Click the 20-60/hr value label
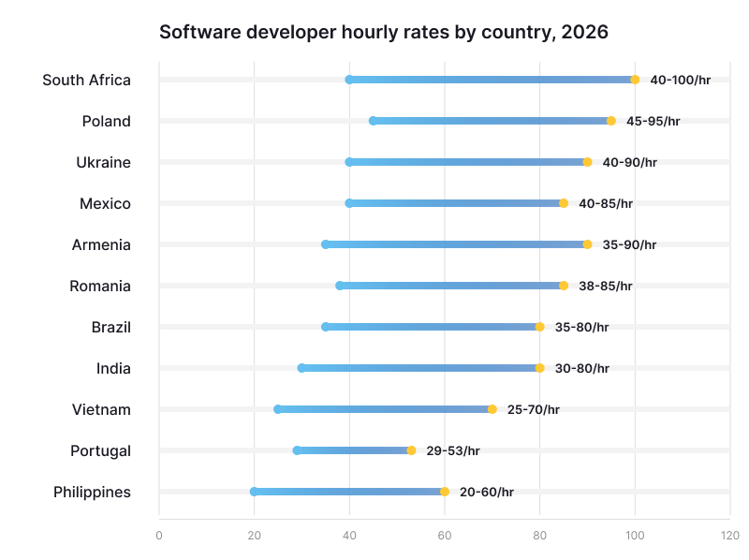749x560 pixels. tap(487, 493)
